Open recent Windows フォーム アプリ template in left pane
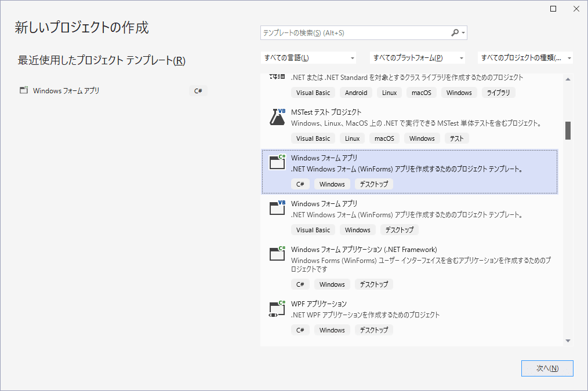 [112, 90]
